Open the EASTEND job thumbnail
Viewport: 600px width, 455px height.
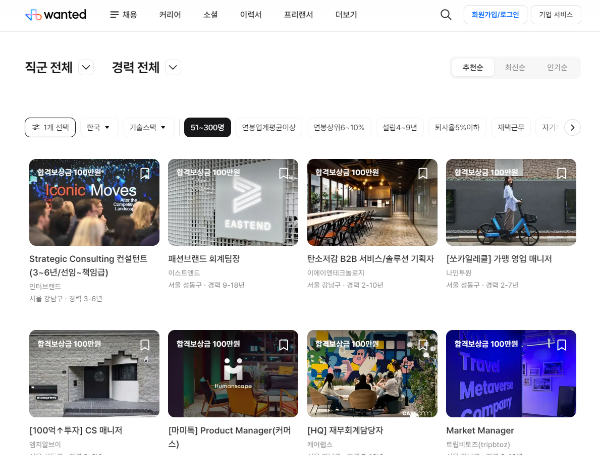point(233,202)
